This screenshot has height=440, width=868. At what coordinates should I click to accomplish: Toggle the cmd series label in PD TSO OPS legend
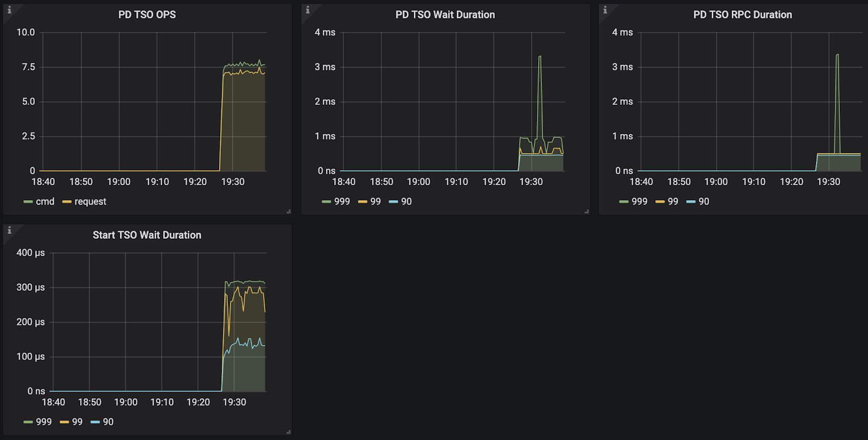point(45,201)
